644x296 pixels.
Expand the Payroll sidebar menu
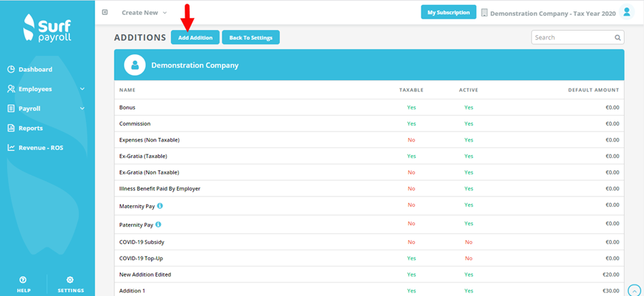coord(46,109)
